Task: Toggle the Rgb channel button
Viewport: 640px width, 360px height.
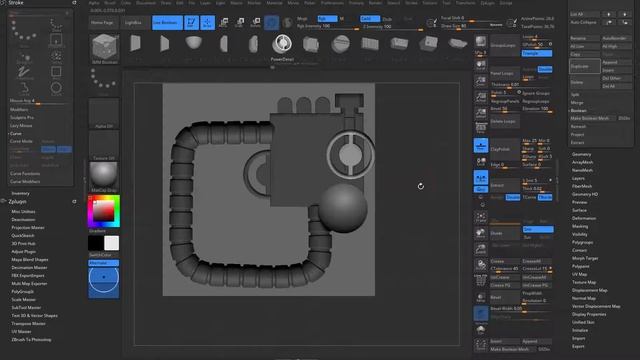Action: (327, 19)
